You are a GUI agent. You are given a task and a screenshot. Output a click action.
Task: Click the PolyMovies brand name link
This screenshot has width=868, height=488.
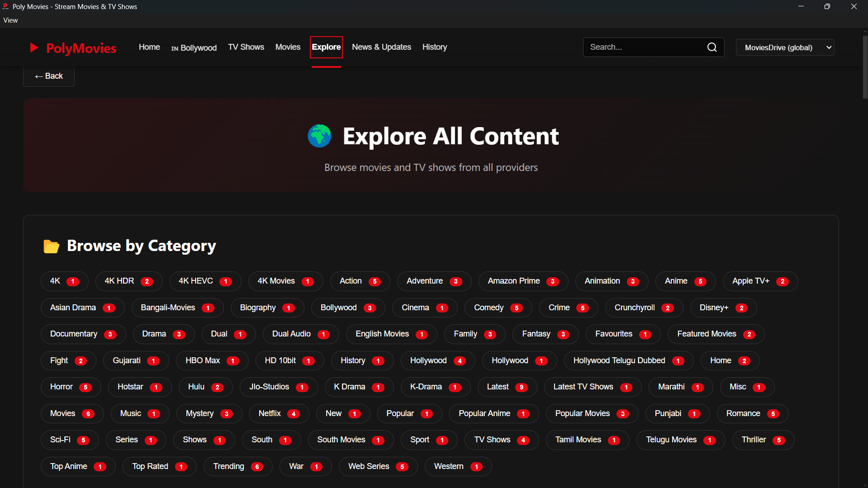81,48
